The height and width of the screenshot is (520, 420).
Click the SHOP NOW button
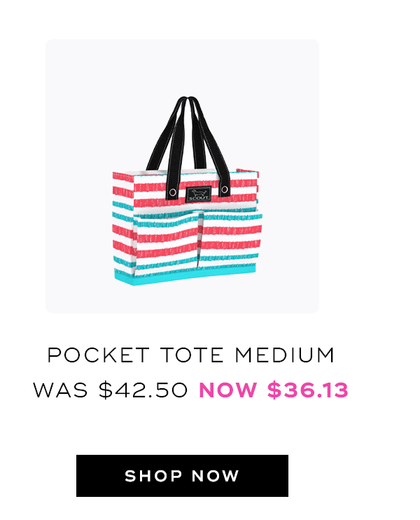[182, 476]
